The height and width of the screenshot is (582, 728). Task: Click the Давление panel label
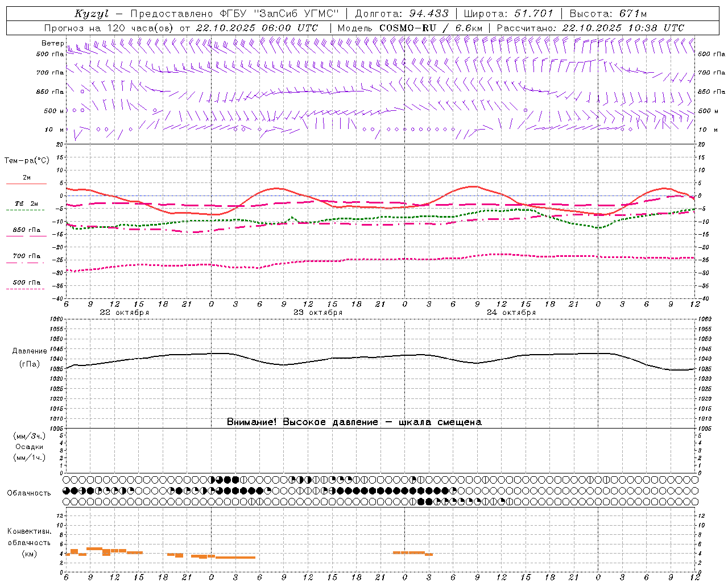coord(30,351)
